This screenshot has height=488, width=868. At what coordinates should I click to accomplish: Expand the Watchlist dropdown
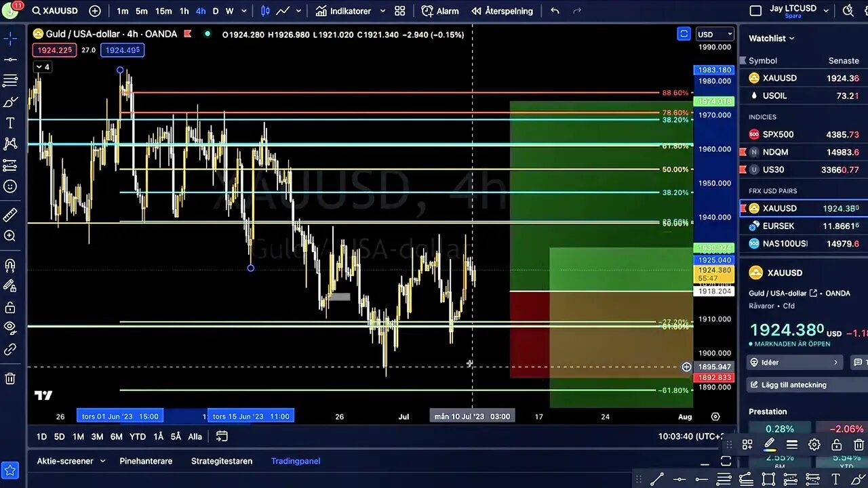(771, 39)
